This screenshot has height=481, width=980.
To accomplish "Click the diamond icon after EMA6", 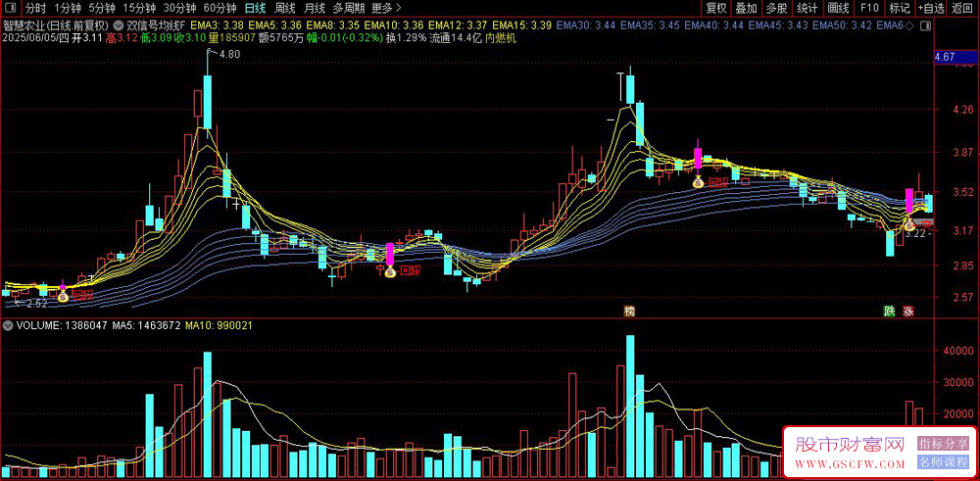I will pyautogui.click(x=908, y=25).
